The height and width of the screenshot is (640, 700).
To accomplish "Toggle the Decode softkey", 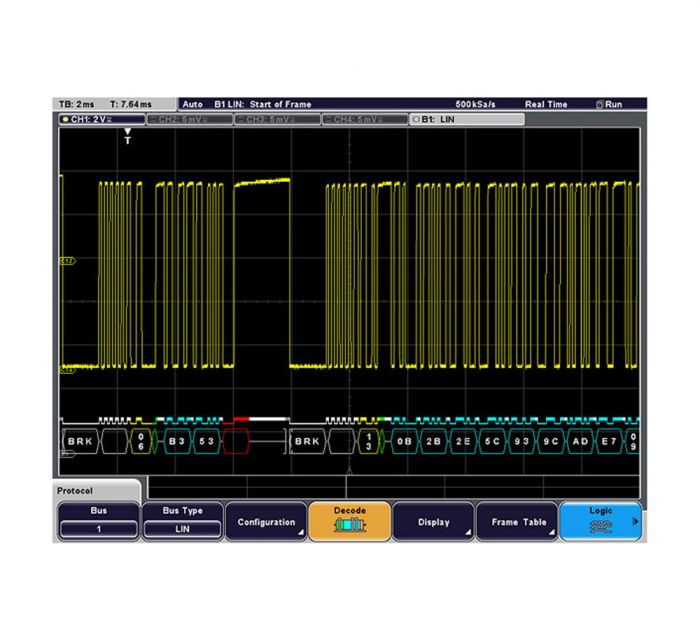I will (349, 521).
